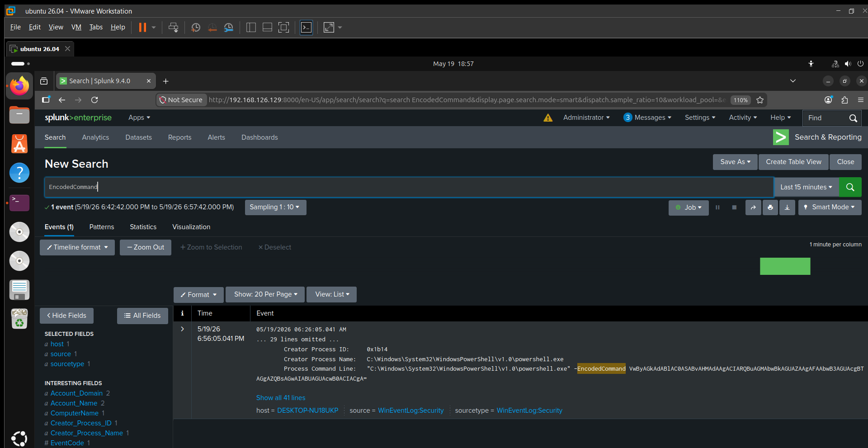Bookmark this page with star icon
Viewport: 868px width, 448px height.
coord(760,100)
